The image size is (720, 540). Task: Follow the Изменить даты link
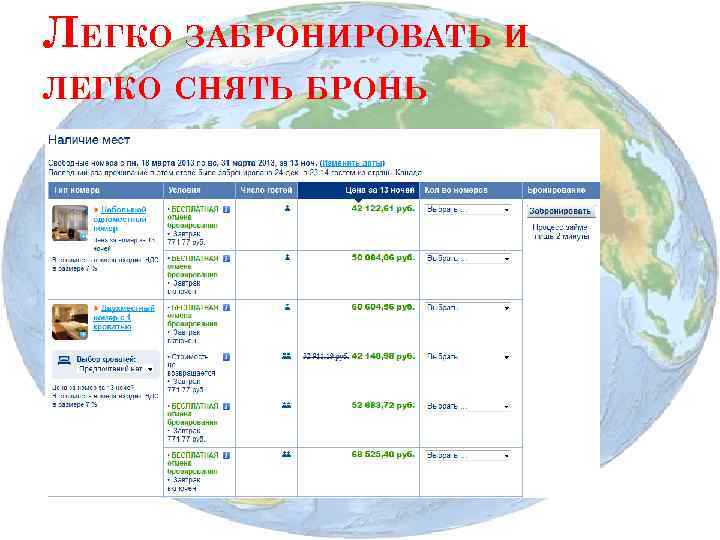pyautogui.click(x=353, y=163)
